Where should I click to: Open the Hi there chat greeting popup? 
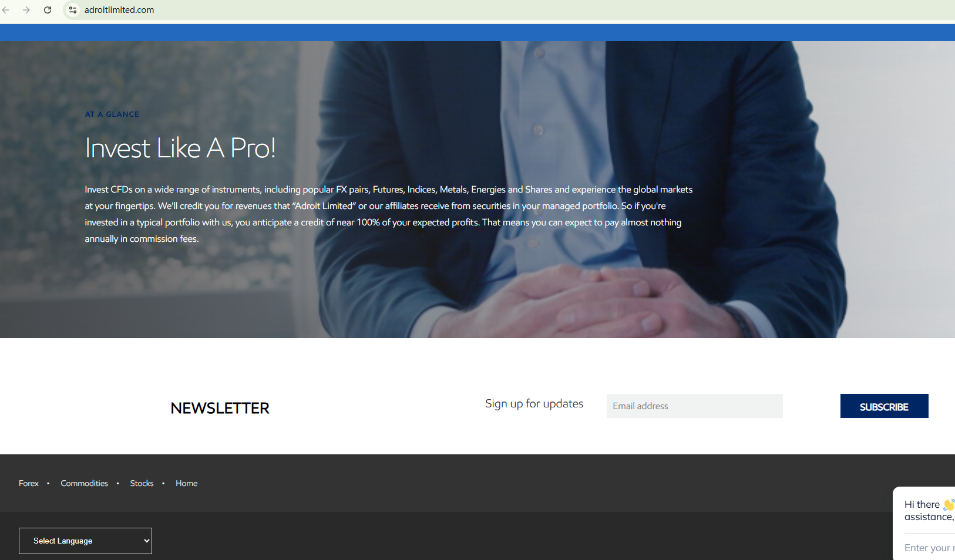(x=929, y=511)
